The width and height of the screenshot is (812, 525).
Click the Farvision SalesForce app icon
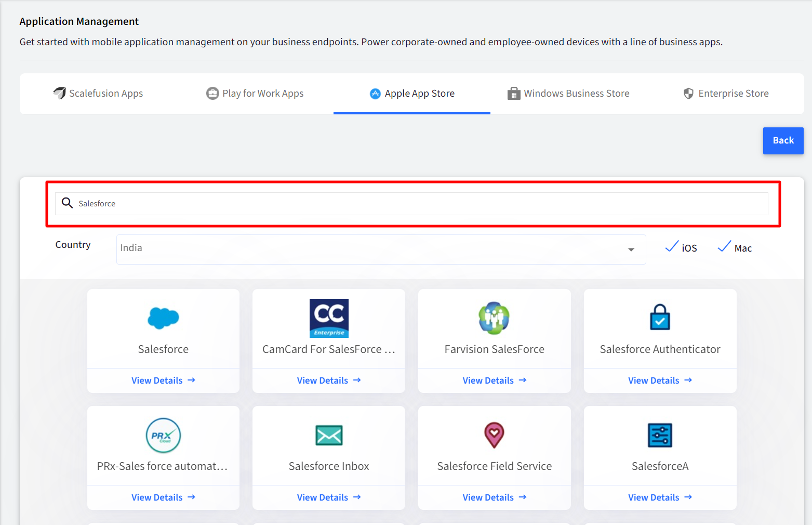(494, 318)
